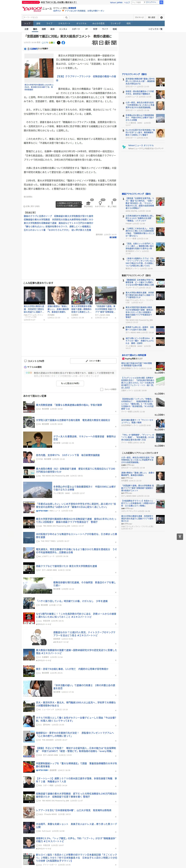Open デヴィ夫人を書類送検 article

84,438
